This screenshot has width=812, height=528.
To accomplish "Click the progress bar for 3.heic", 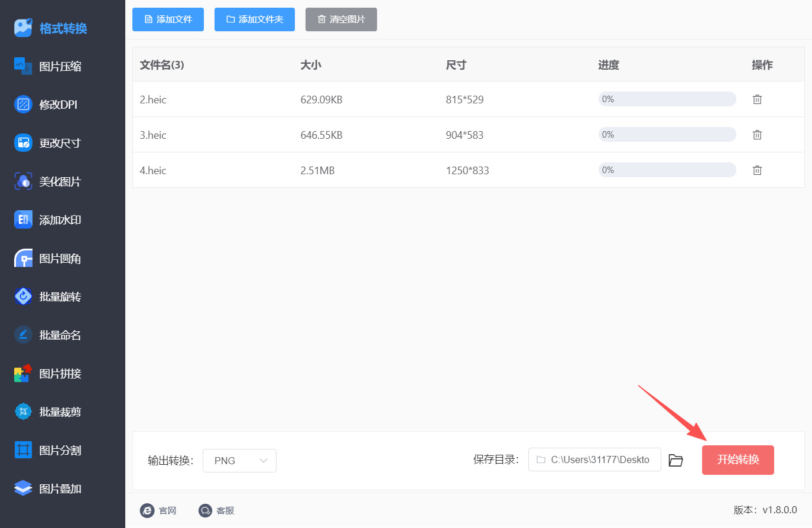I will point(667,135).
